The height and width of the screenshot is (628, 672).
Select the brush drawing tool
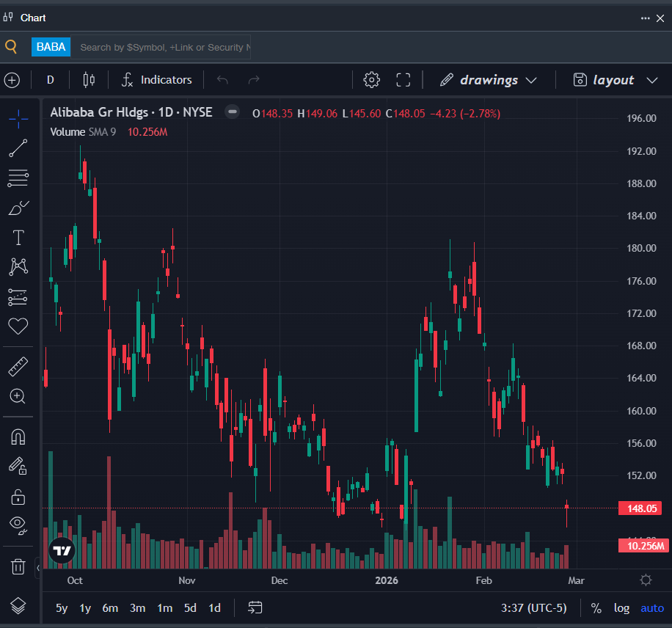(x=18, y=208)
